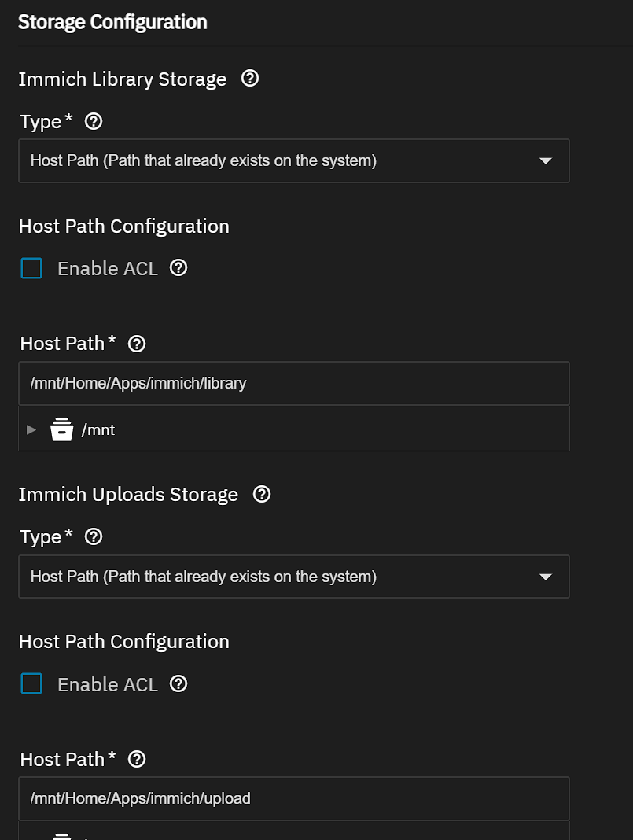Select the /mnt dataset icon under Library
Image resolution: width=633 pixels, height=840 pixels.
tap(61, 429)
